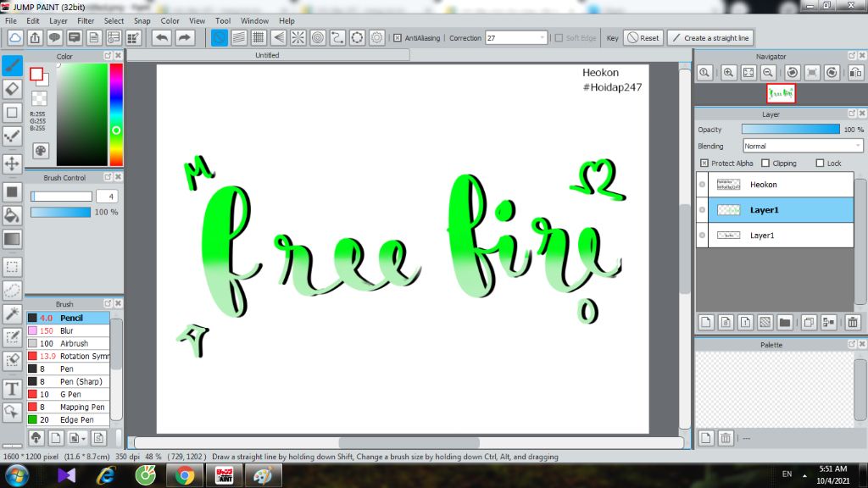
Task: Enable the Clipping checkbox
Action: pos(765,164)
